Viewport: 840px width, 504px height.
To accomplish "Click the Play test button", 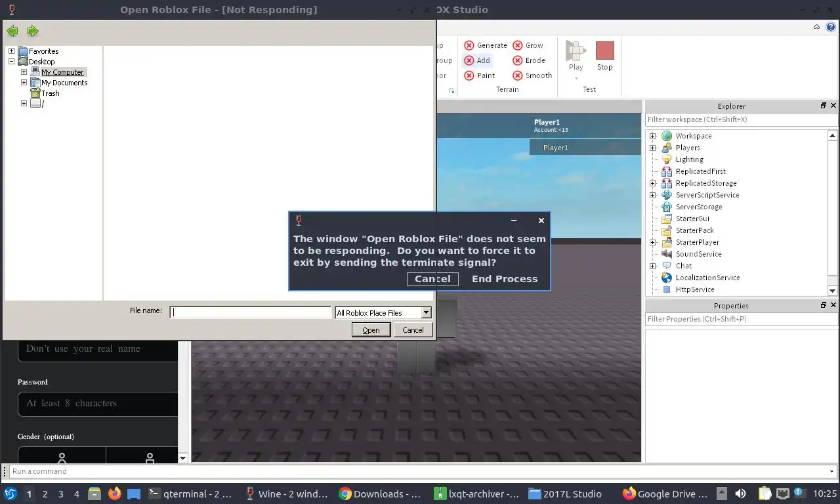I will [x=576, y=56].
